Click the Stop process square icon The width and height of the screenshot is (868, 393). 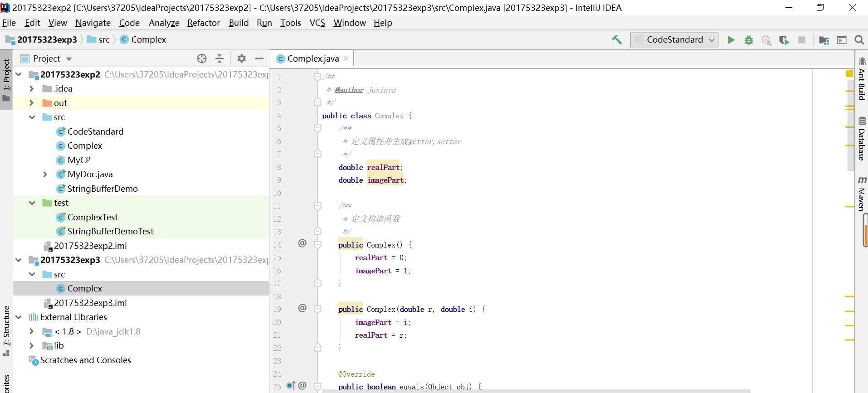802,40
